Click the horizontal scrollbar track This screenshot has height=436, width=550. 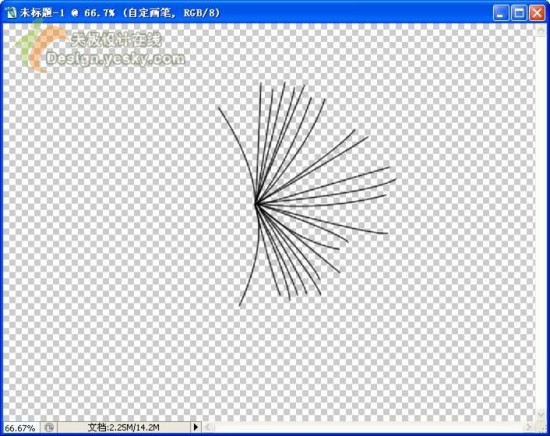tap(369, 427)
